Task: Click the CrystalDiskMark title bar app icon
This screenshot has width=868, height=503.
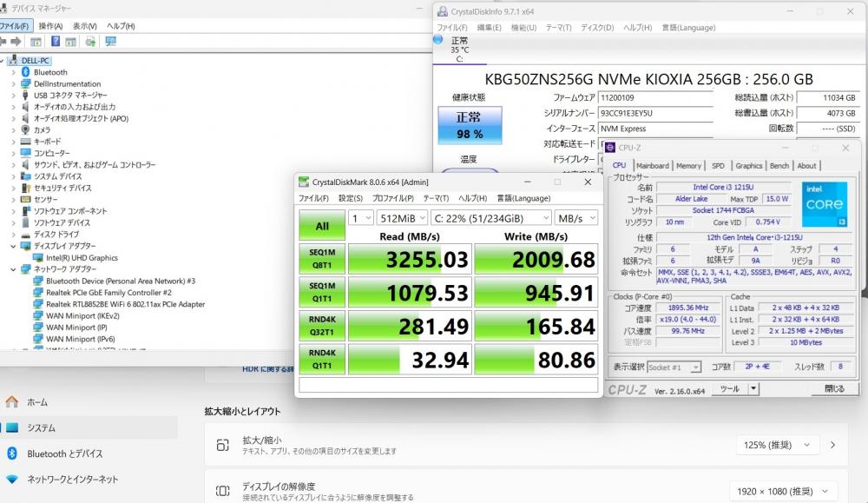Action: coord(303,182)
